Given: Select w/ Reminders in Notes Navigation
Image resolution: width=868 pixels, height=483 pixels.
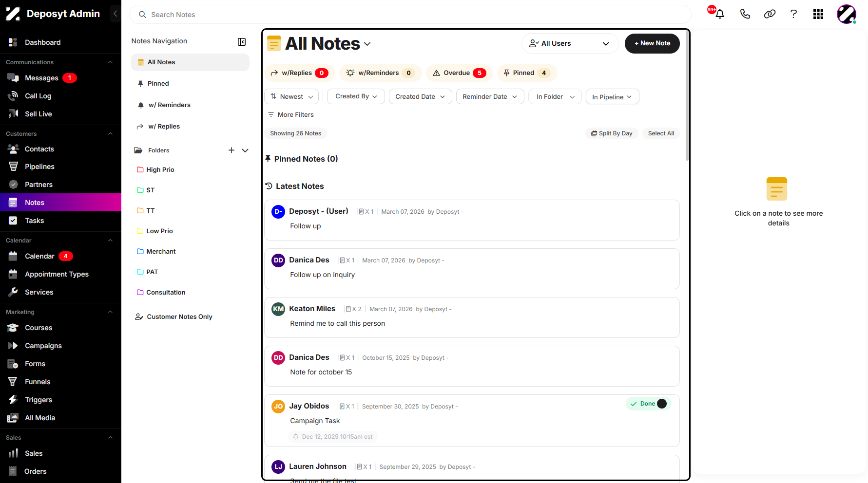Looking at the screenshot, I should pos(190,105).
